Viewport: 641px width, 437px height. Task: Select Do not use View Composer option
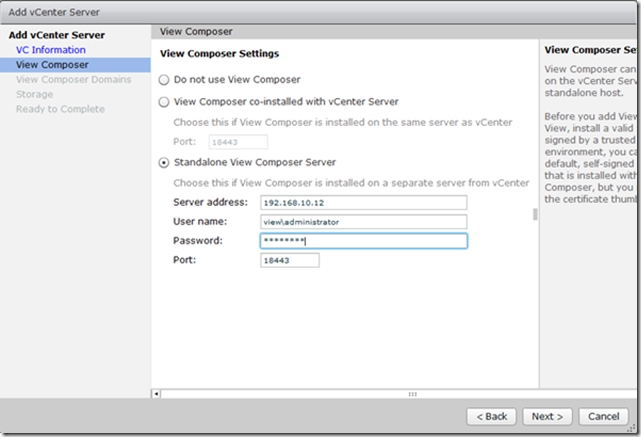pos(164,80)
